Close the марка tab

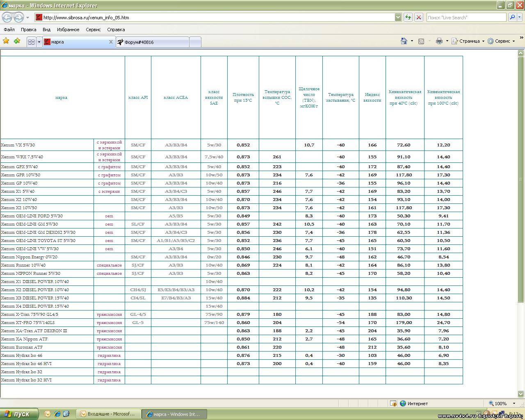coord(111,42)
